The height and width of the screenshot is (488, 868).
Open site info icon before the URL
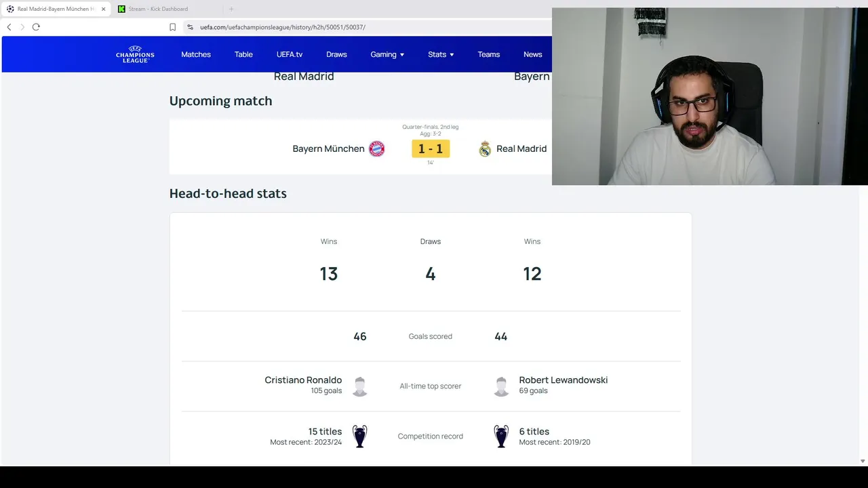(191, 27)
